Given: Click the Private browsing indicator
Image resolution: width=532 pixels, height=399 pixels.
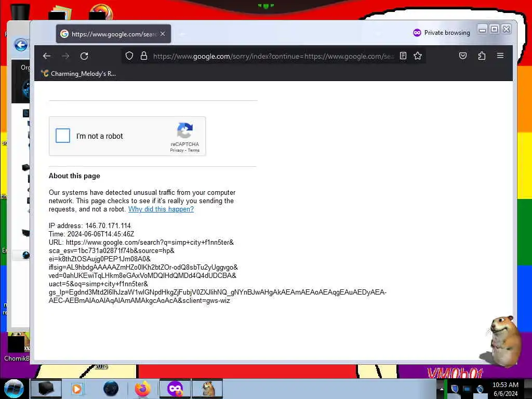Looking at the screenshot, I should point(442,33).
